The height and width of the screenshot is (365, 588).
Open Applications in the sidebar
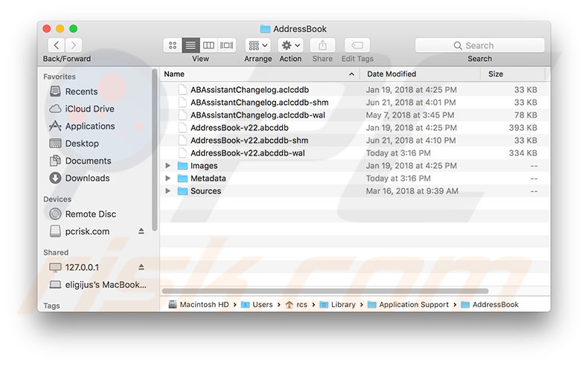pos(82,126)
